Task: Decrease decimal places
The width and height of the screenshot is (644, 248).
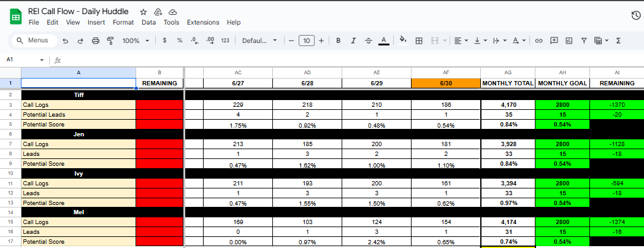Action: 194,41
